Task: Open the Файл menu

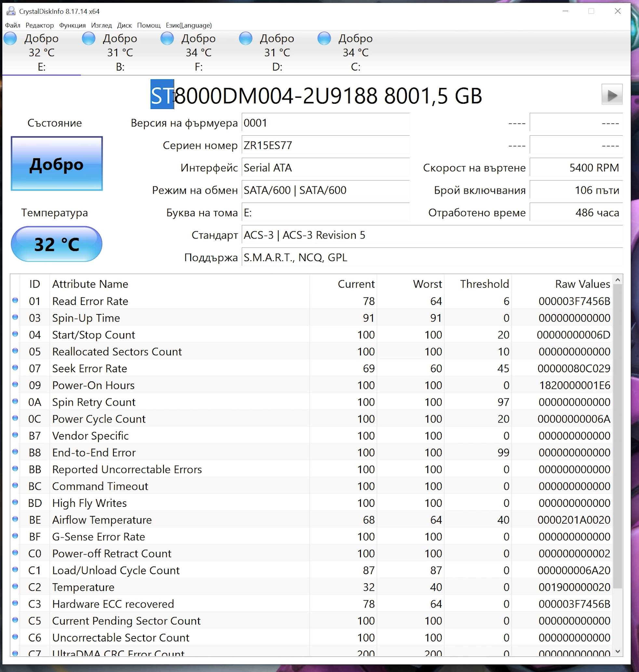Action: pyautogui.click(x=13, y=25)
